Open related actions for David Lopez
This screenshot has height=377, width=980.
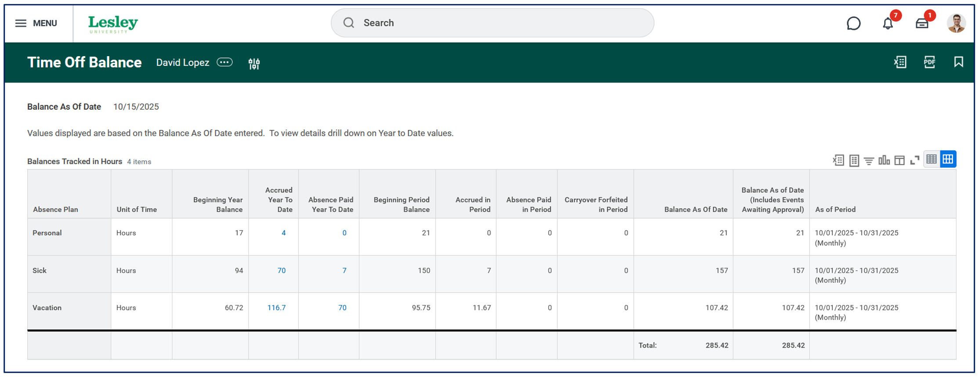coord(225,62)
